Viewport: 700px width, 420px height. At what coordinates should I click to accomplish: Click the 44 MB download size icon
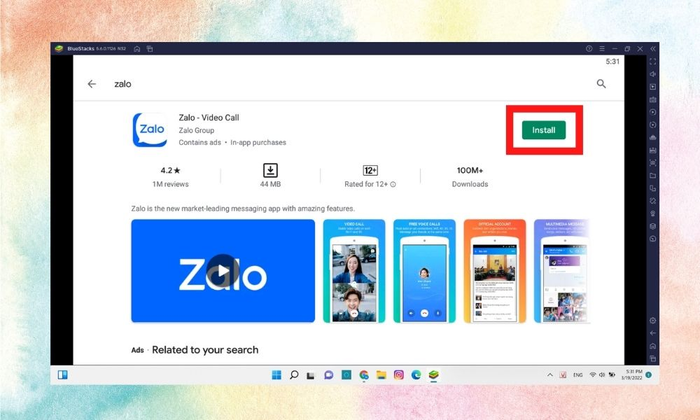click(x=270, y=170)
